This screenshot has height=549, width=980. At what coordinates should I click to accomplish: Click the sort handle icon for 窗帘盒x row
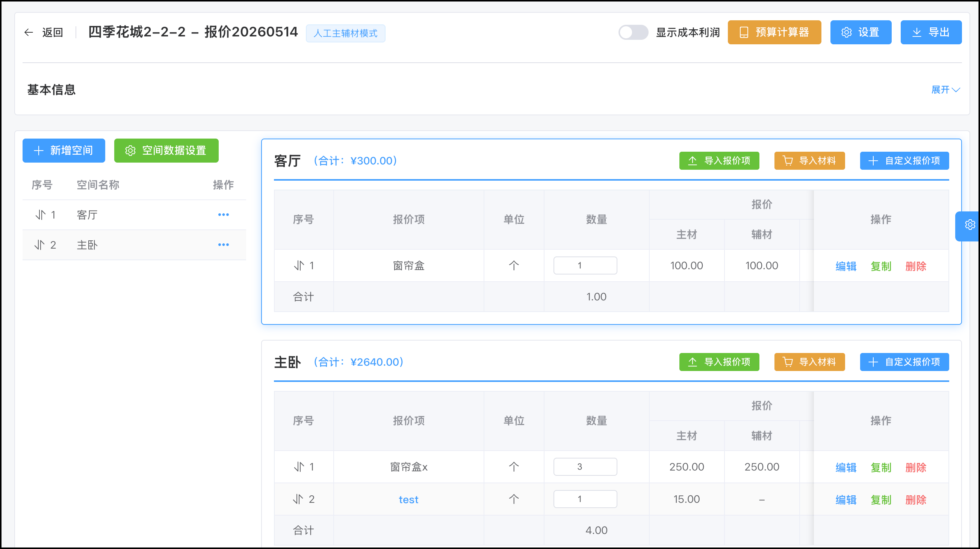299,466
